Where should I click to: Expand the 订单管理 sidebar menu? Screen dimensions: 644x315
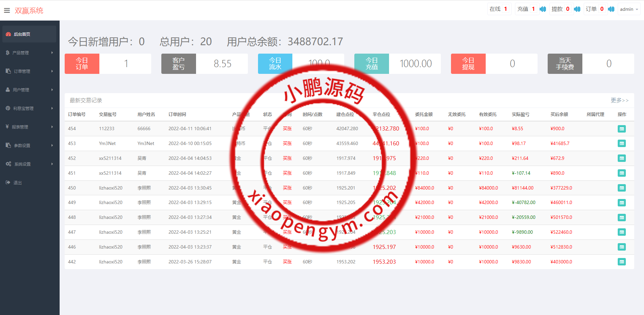(x=29, y=71)
